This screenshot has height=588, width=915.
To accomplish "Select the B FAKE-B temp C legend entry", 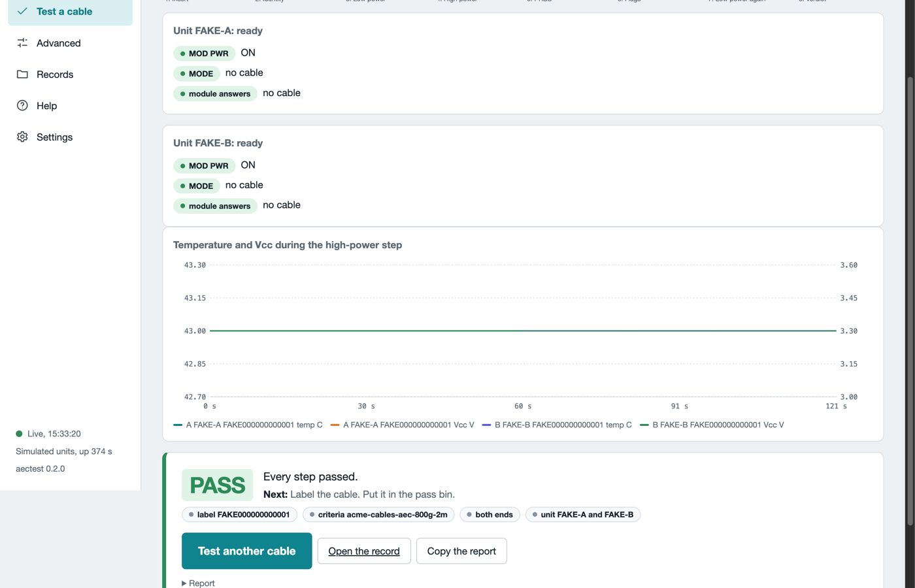I will pos(557,425).
